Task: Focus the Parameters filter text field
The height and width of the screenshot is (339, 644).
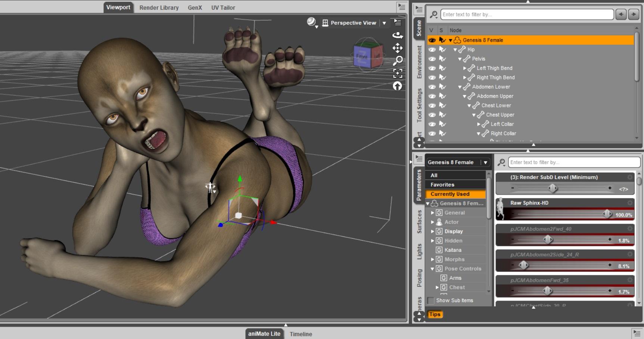Action: pos(574,162)
